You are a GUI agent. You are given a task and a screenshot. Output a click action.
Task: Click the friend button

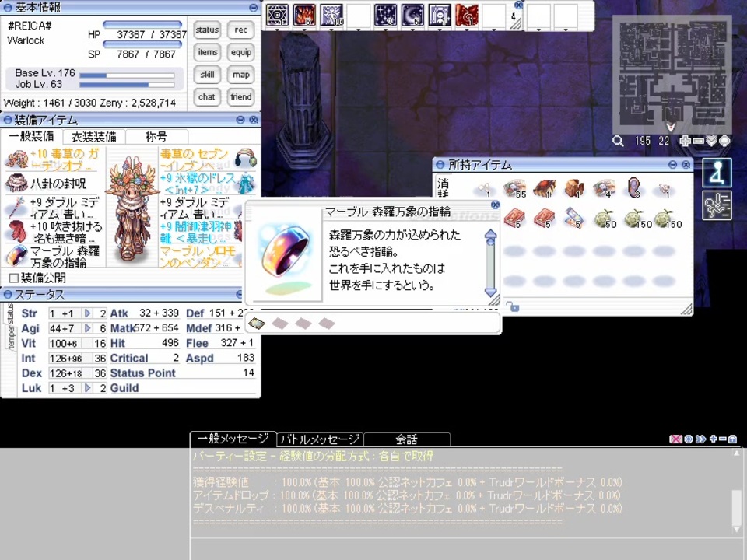pyautogui.click(x=240, y=97)
